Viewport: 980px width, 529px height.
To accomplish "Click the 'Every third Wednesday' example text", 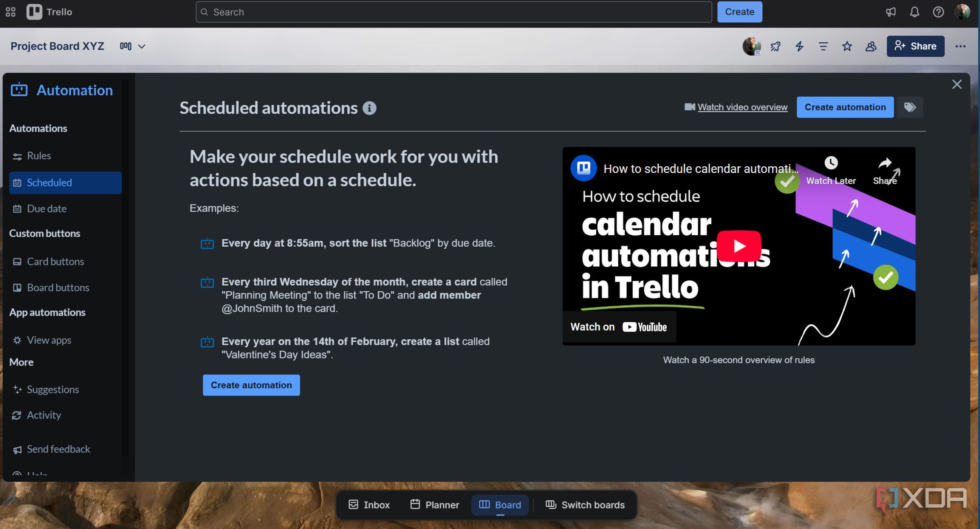I will (x=364, y=295).
